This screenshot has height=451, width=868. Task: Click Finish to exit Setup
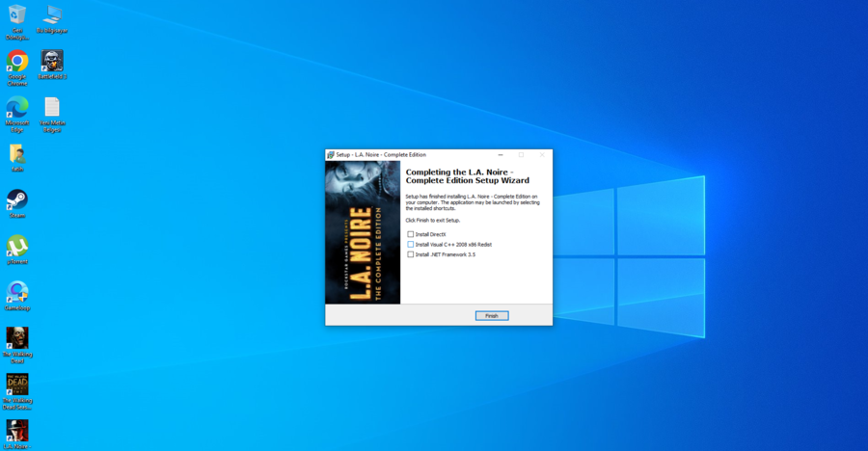[492, 315]
